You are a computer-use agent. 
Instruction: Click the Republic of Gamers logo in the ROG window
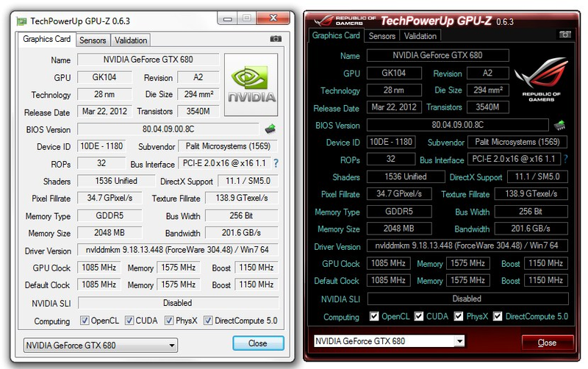(541, 79)
